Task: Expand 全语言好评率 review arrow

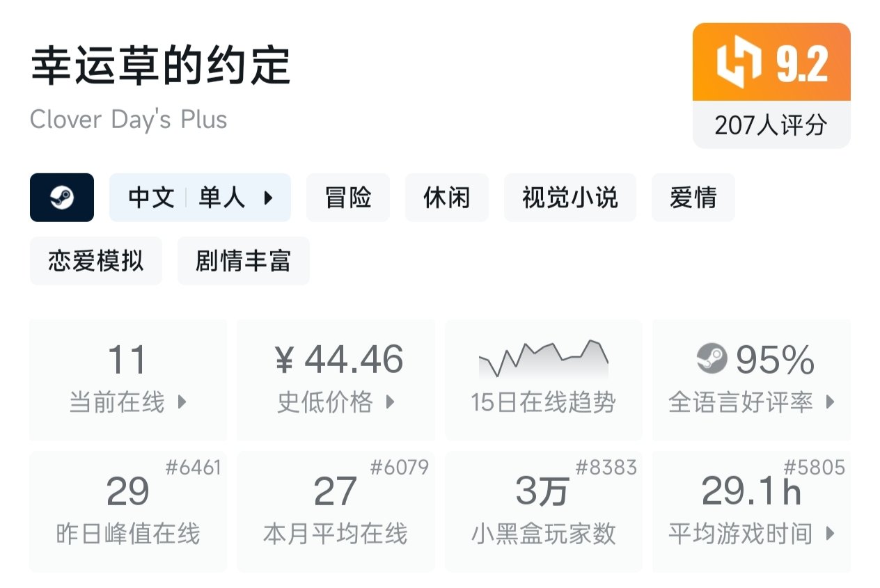Action: pyautogui.click(x=829, y=402)
